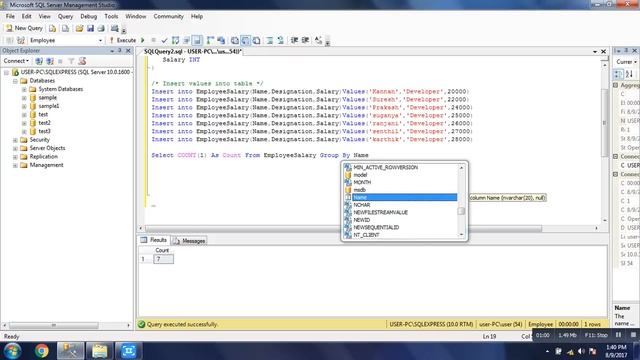This screenshot has height=360, width=640.
Task: Refresh Object Explorer with the refresh icon
Action: point(82,61)
